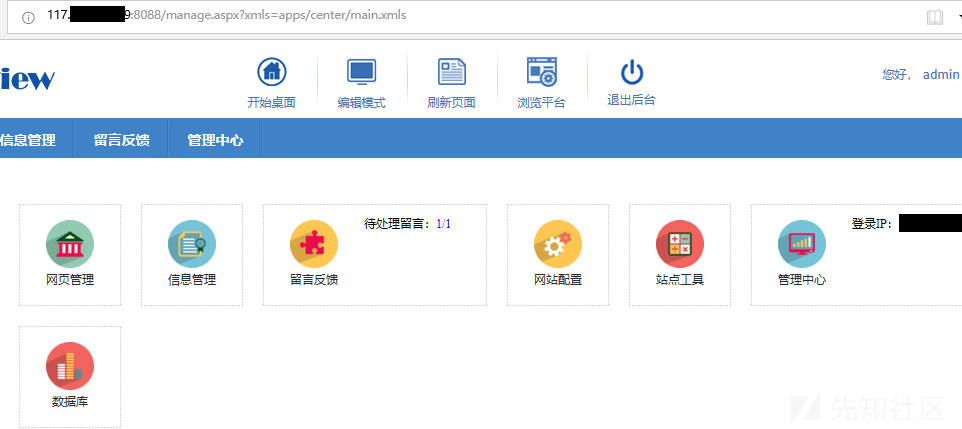962x429 pixels.
Task: Open 网站配置 gear icon
Action: click(558, 244)
